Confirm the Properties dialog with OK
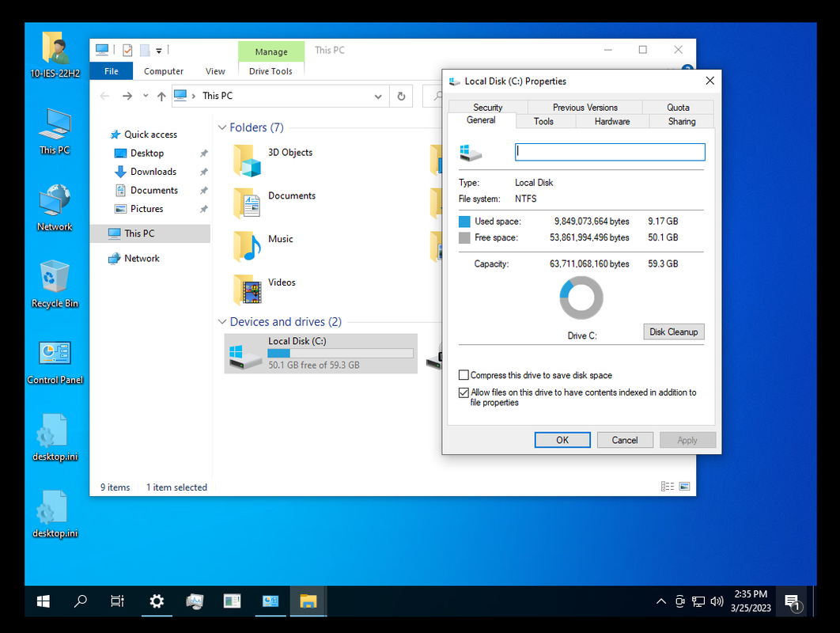840x633 pixels. coord(562,440)
